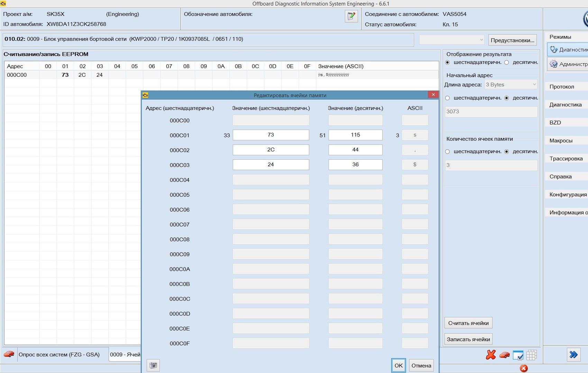Image resolution: width=588 pixels, height=373 pixels.
Task: Open the Макросы menu in sidebar
Action: (x=561, y=141)
